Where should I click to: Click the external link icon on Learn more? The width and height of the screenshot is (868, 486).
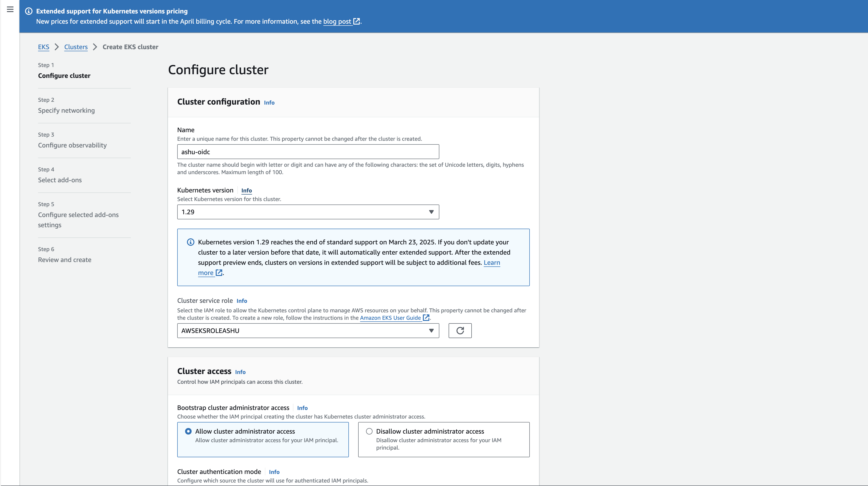219,273
